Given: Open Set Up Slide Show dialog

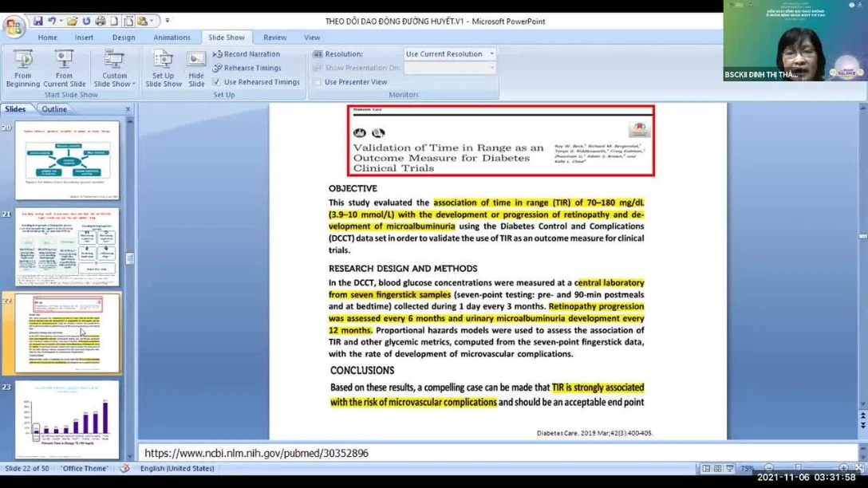Looking at the screenshot, I should 164,68.
